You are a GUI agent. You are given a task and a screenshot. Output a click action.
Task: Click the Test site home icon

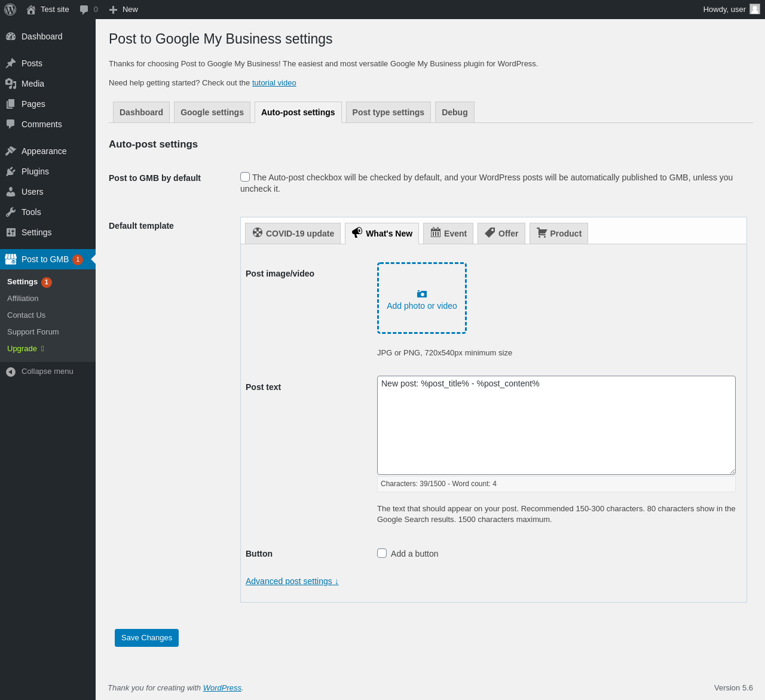point(31,10)
